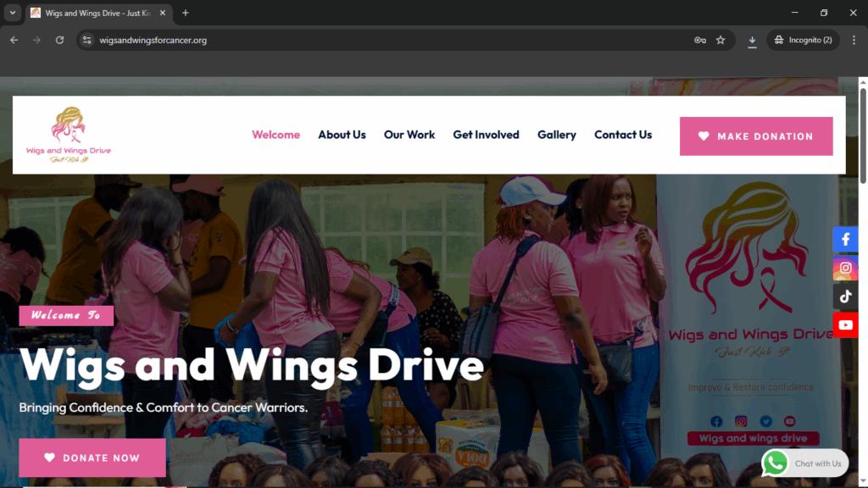Select the Get Involved menu item

pyautogui.click(x=486, y=135)
